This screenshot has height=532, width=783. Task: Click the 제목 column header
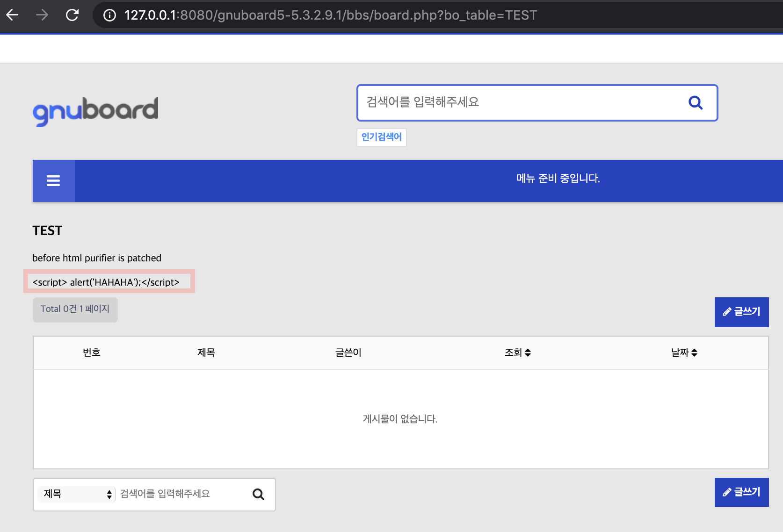point(206,352)
